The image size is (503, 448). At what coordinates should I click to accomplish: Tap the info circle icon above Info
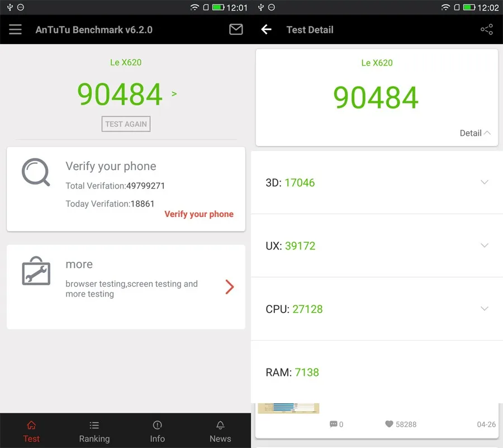[x=157, y=425]
